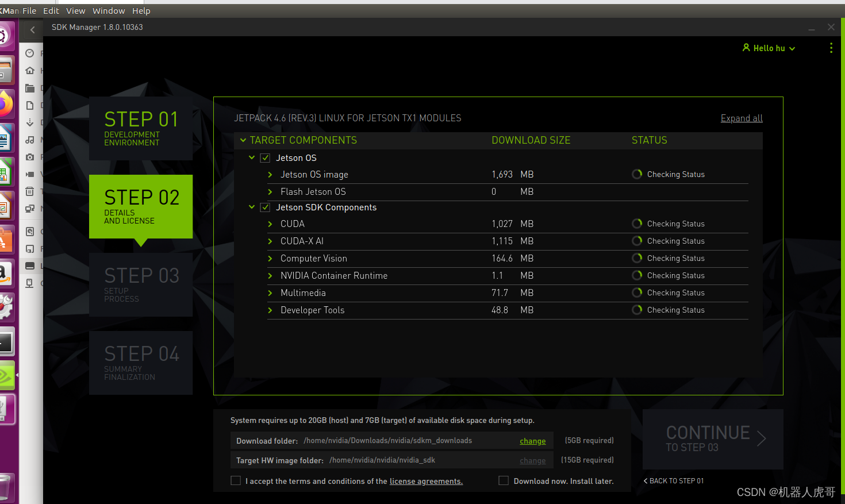Click change next to Download folder path

(x=532, y=441)
